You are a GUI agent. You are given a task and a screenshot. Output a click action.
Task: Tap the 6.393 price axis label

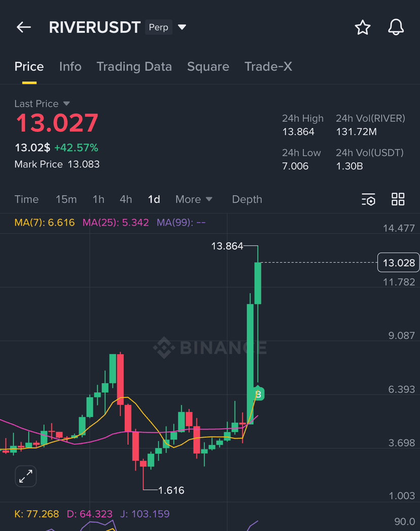(x=401, y=389)
